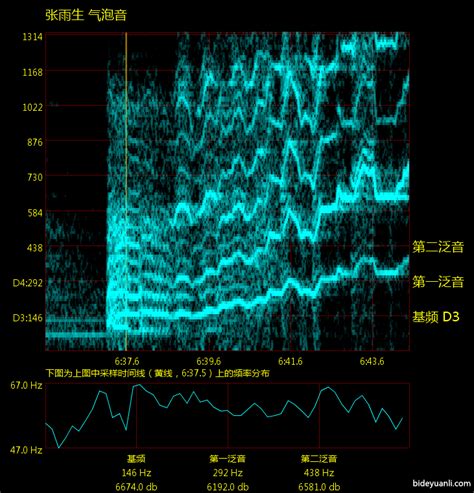Click the 6:39.6 time axis label
Screen dimensions: 474x493
208,361
